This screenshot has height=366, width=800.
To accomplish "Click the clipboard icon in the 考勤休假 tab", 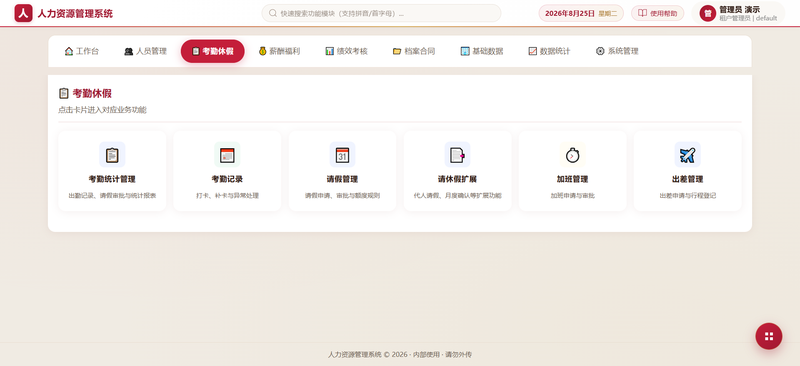I will pos(195,51).
